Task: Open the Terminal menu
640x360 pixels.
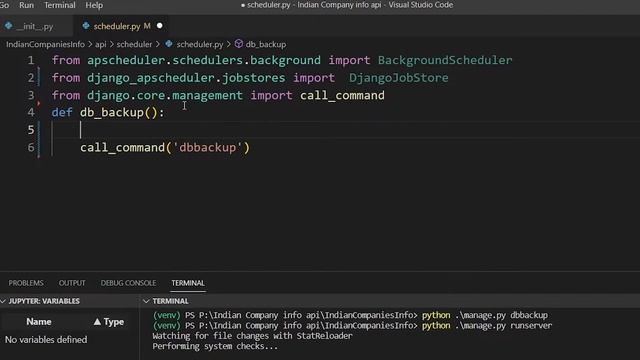Action: (60, 5)
